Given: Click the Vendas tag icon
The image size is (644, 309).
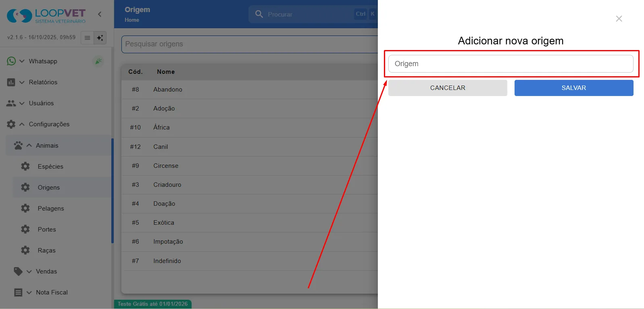Looking at the screenshot, I should (18, 271).
